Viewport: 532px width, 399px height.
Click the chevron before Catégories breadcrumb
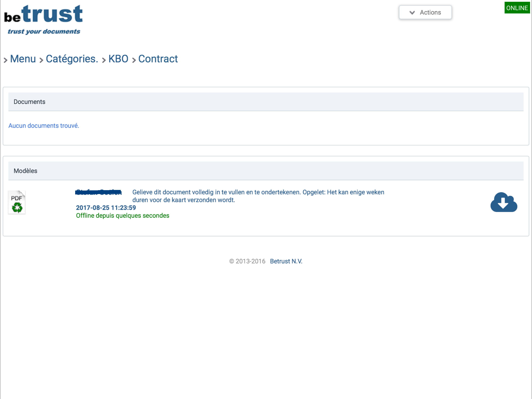click(41, 60)
